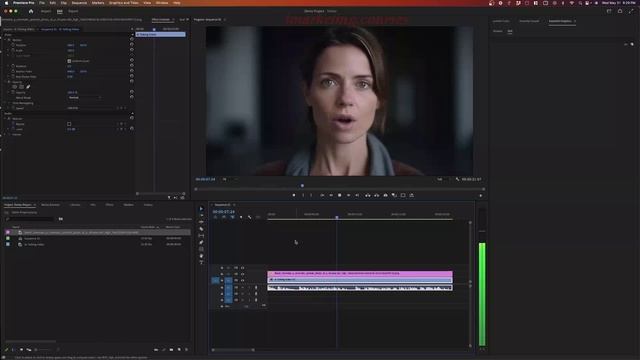Toggle the Scale animation stopwatch
The image size is (640, 360).
(x=13, y=51)
